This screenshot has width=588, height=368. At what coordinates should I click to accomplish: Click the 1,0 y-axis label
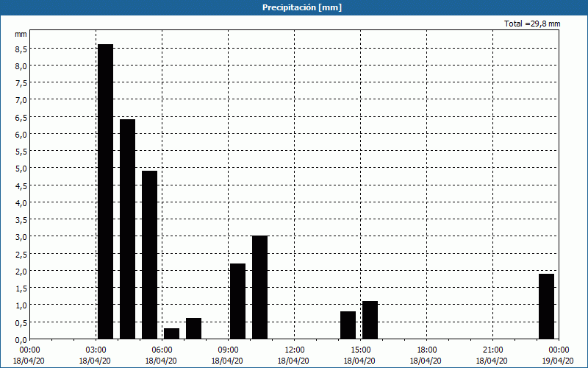click(21, 305)
